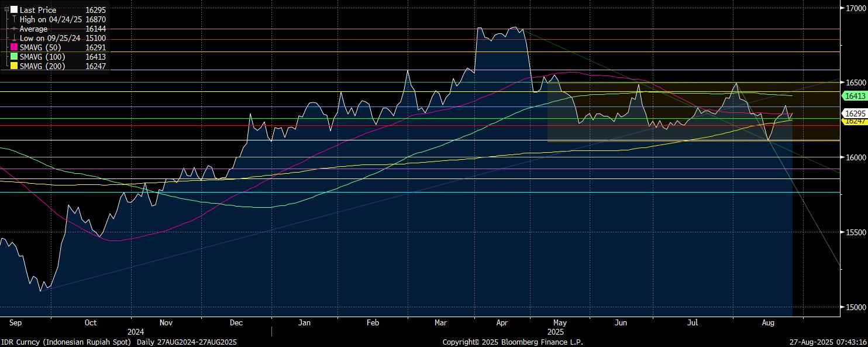Select the Last Price legend label
868x347 pixels.
pyautogui.click(x=38, y=10)
